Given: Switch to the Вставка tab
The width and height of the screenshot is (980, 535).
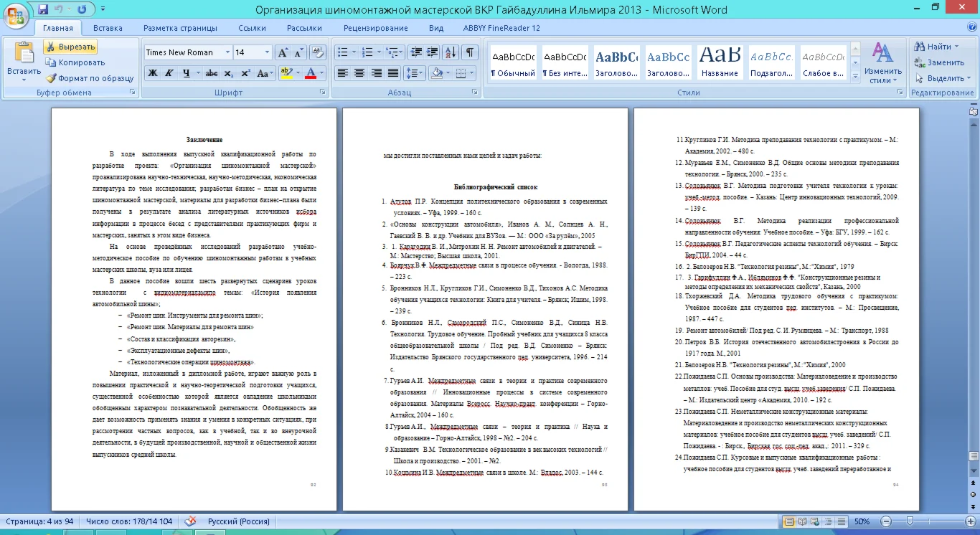Looking at the screenshot, I should pos(108,28).
